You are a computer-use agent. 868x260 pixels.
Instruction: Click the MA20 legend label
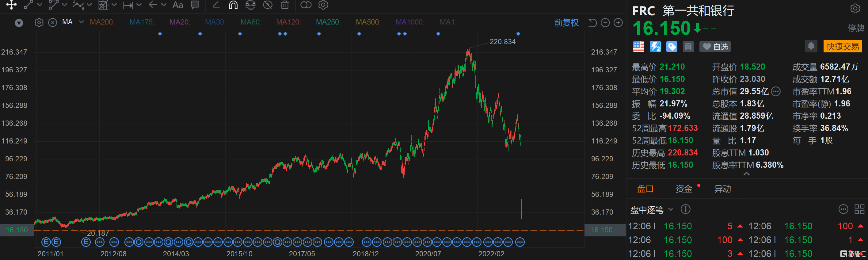pyautogui.click(x=180, y=22)
